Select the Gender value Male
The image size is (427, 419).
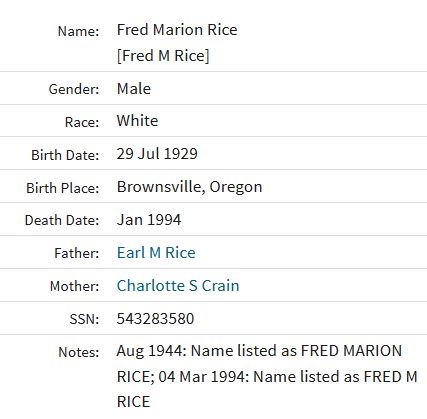tap(134, 89)
